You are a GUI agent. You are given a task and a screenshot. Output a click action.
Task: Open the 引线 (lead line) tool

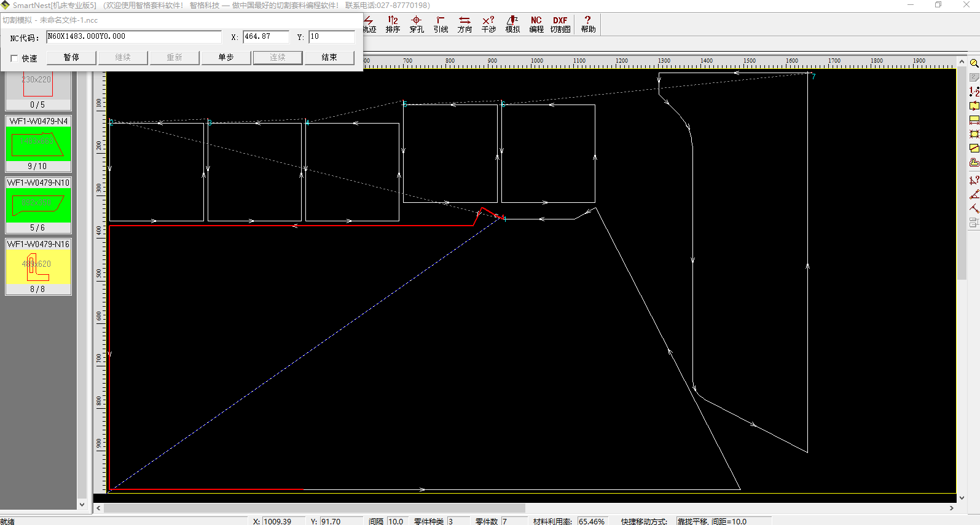tap(441, 25)
